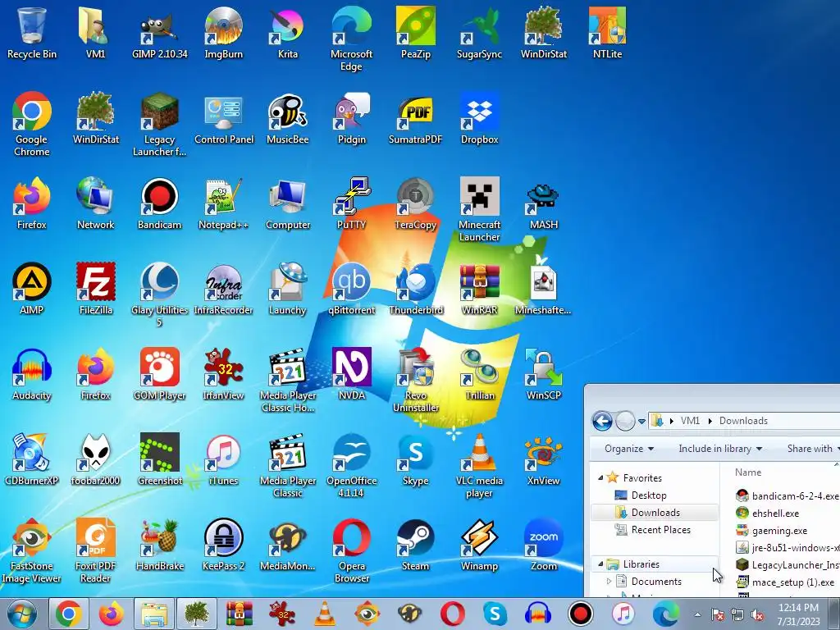Select the VLC media player desktop icon
This screenshot has height=630, width=840.
479,465
